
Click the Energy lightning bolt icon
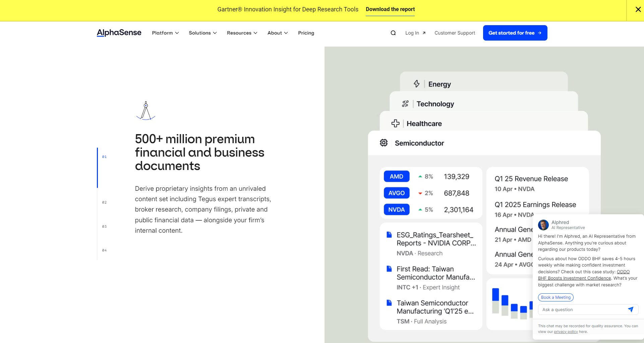pyautogui.click(x=416, y=84)
